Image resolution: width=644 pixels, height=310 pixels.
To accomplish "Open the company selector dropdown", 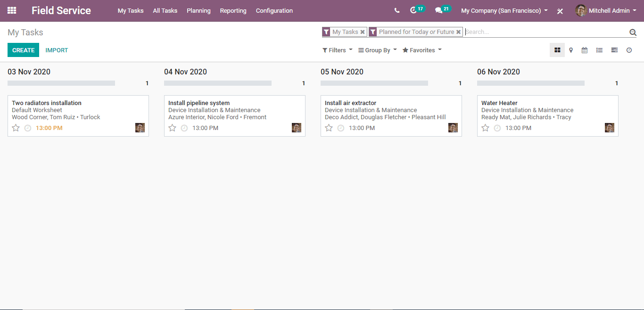I will point(504,10).
